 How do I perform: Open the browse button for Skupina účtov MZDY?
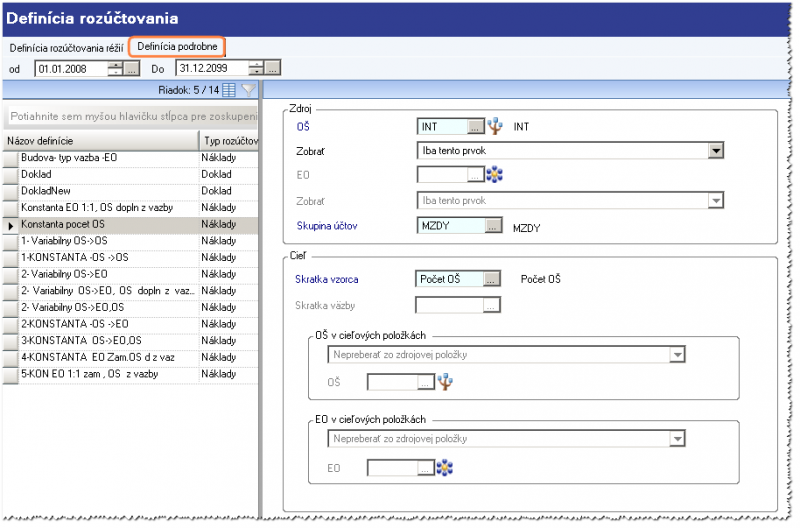(491, 227)
